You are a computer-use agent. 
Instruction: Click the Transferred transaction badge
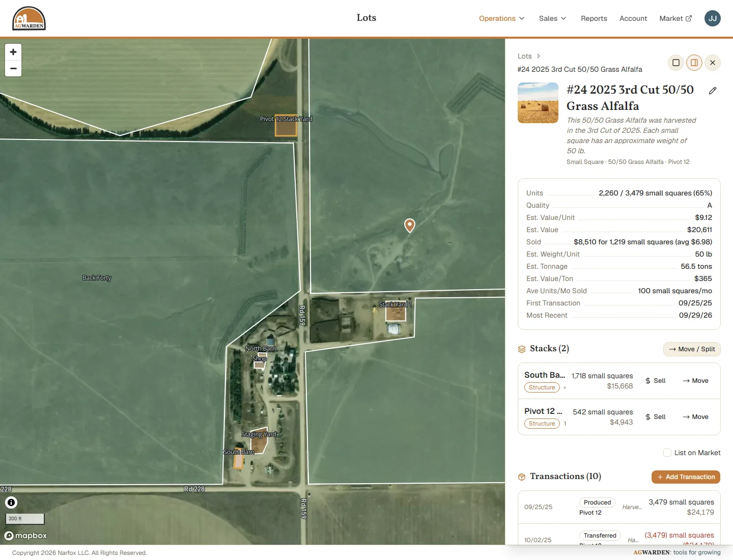(600, 536)
